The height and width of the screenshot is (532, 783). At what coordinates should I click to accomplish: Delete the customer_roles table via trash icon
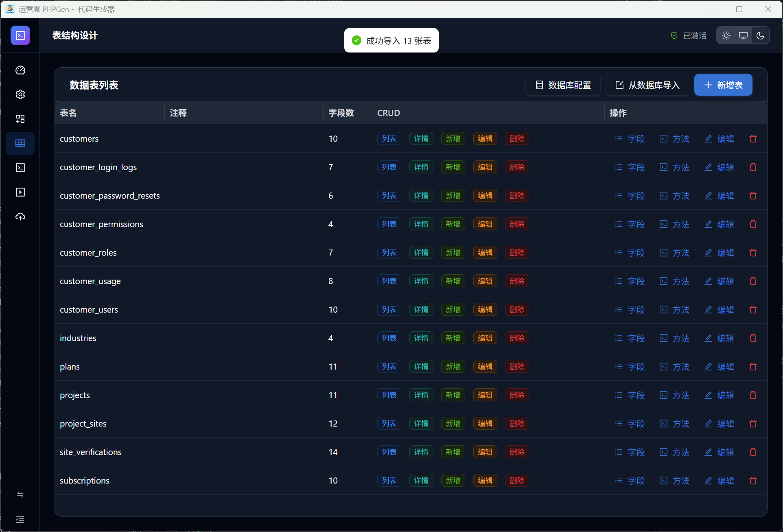[x=753, y=253]
